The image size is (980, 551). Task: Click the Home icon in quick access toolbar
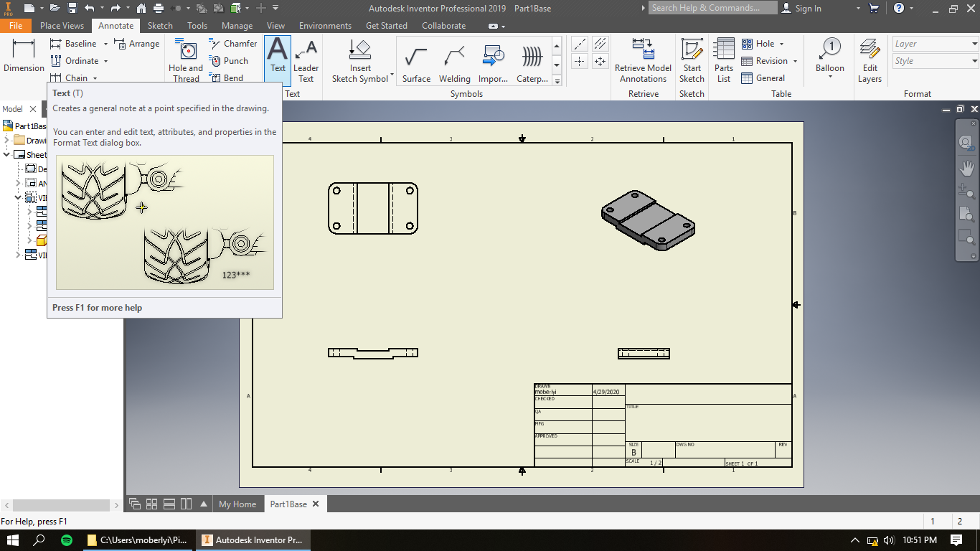[x=141, y=9]
